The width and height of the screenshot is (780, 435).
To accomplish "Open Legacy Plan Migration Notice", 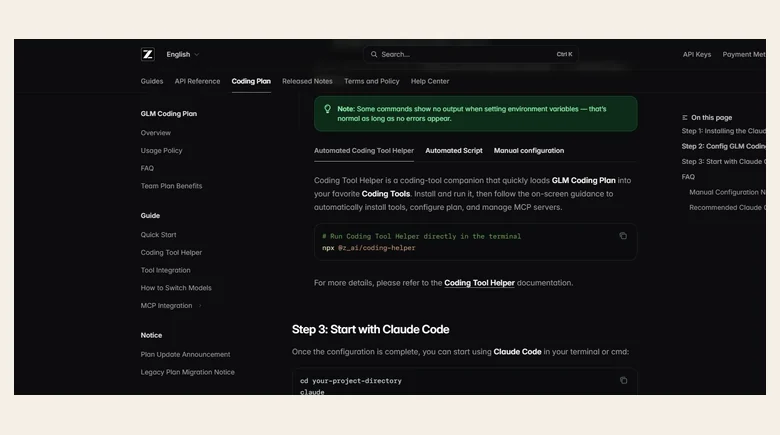I will (x=188, y=372).
